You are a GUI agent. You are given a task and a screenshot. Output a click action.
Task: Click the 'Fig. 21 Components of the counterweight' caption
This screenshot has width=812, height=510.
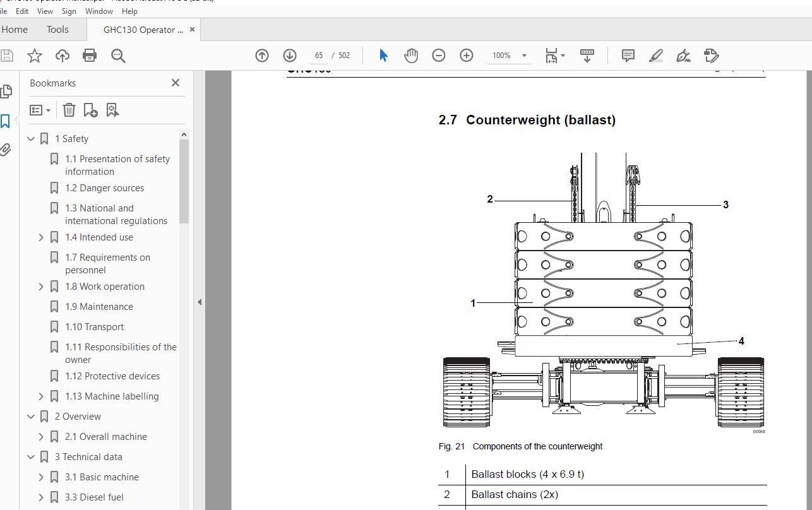pos(521,446)
